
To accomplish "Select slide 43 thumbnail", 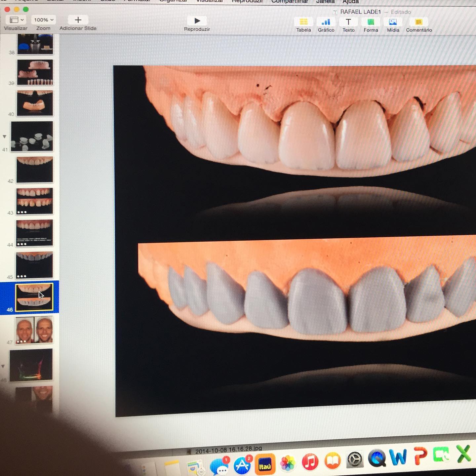I will (34, 201).
